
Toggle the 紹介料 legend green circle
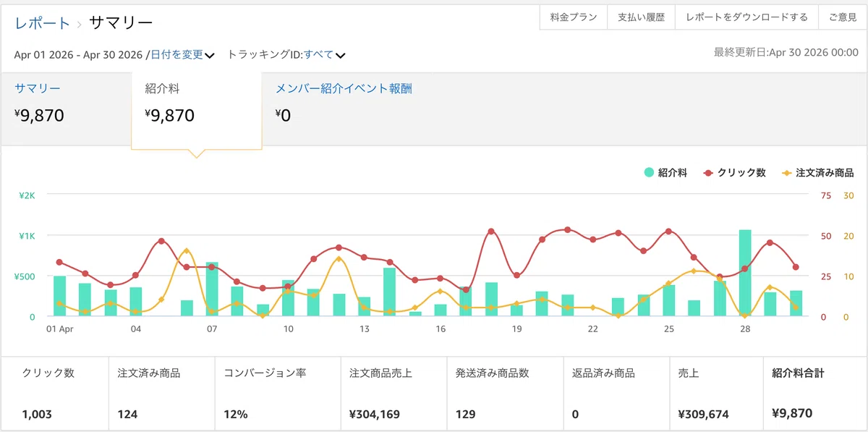[x=649, y=173]
